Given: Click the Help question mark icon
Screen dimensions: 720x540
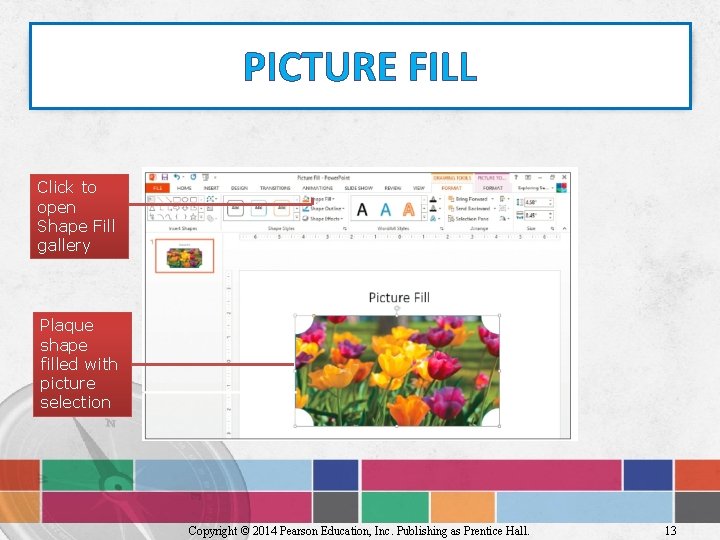Looking at the screenshot, I should (x=516, y=177).
